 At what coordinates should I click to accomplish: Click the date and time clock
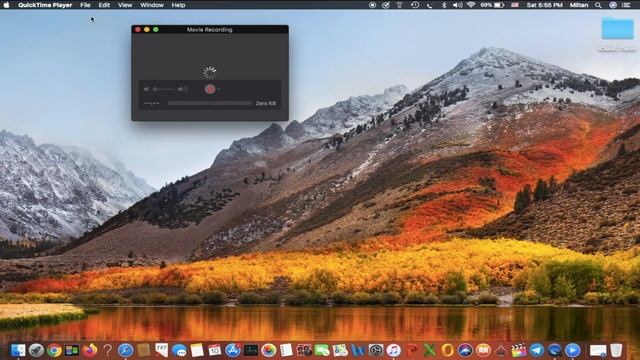[x=544, y=5]
